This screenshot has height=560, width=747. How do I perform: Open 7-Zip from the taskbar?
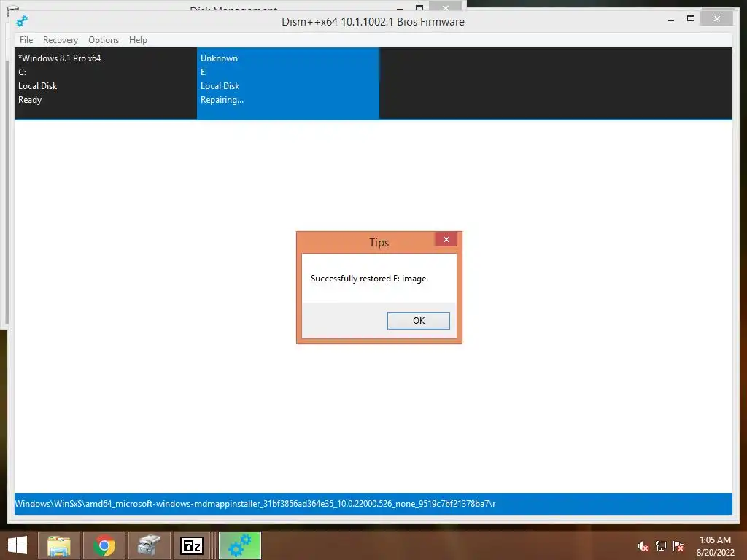coord(192,545)
